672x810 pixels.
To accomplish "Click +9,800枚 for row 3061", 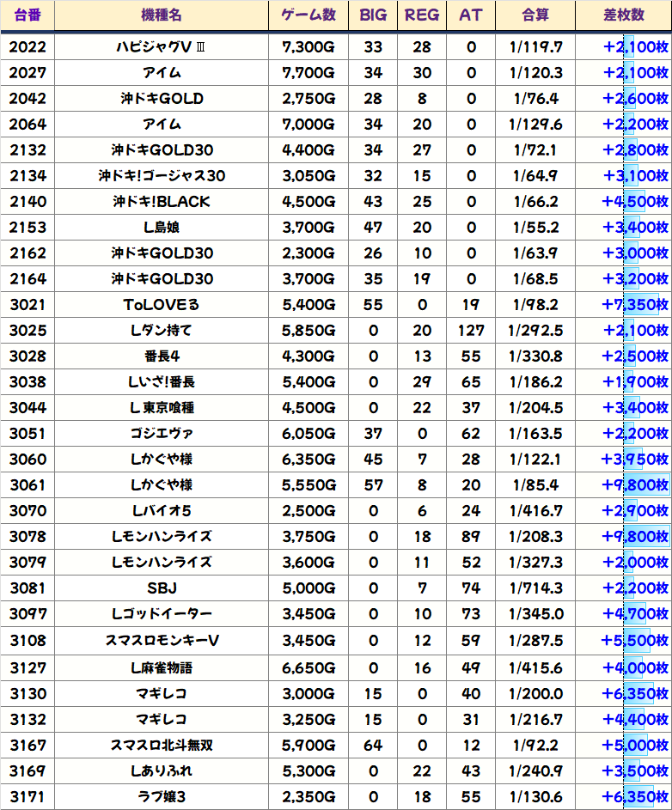I will [x=635, y=485].
